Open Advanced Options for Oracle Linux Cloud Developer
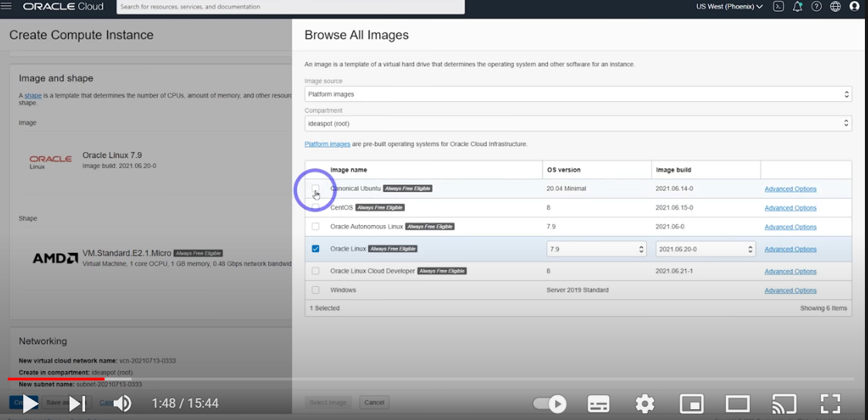Viewport: 868px width, 420px height. click(790, 271)
